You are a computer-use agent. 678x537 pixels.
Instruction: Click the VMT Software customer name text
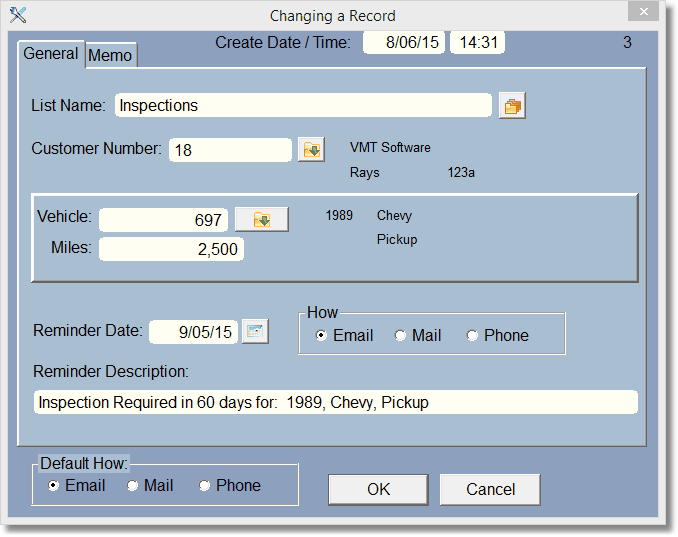(x=390, y=147)
